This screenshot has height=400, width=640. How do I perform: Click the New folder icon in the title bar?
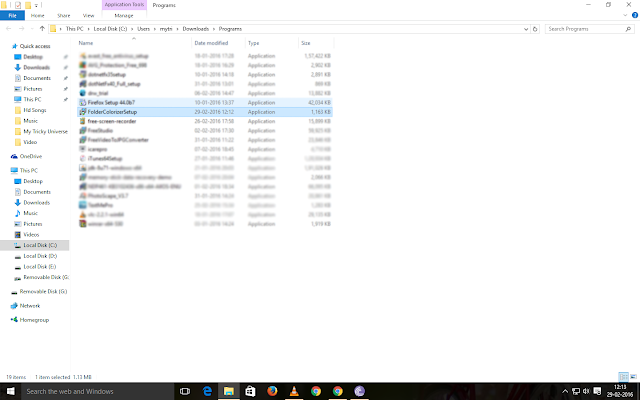[28, 5]
